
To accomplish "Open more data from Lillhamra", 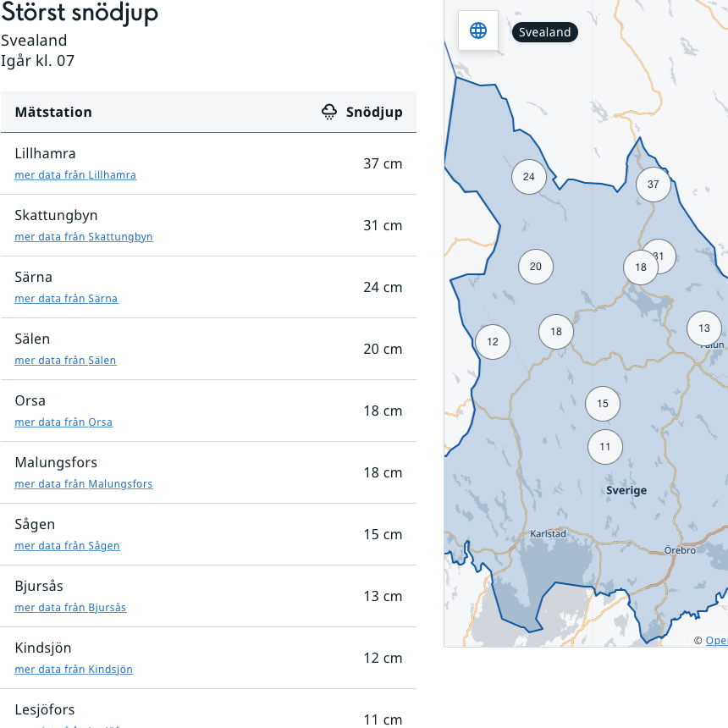I will (75, 175).
